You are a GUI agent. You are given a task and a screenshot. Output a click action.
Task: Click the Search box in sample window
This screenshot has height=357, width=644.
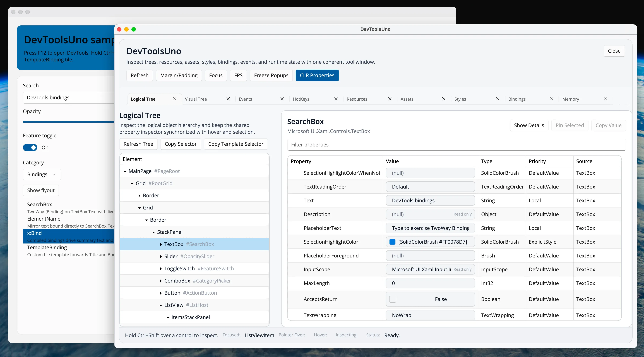pyautogui.click(x=68, y=98)
